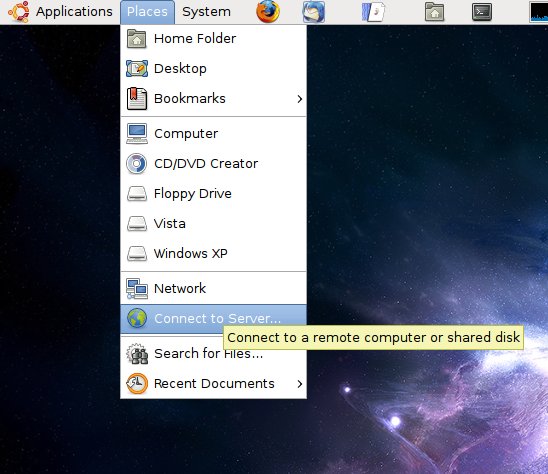Open the System menu
The image size is (548, 474).
click(206, 12)
